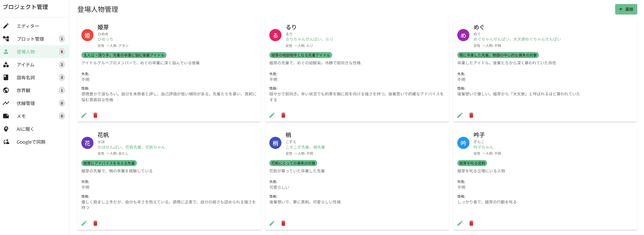Click the trash icon on めぐ's card
644x235 pixels.
point(471,115)
